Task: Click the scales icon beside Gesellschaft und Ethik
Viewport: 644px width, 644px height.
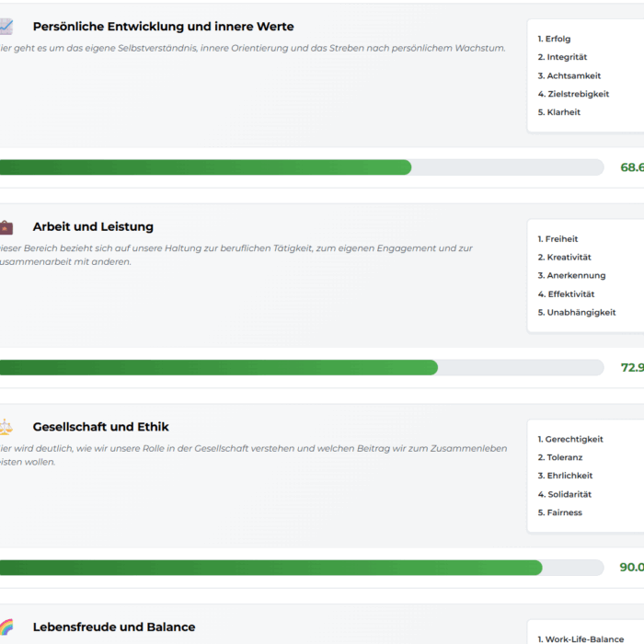Action: 6,427
